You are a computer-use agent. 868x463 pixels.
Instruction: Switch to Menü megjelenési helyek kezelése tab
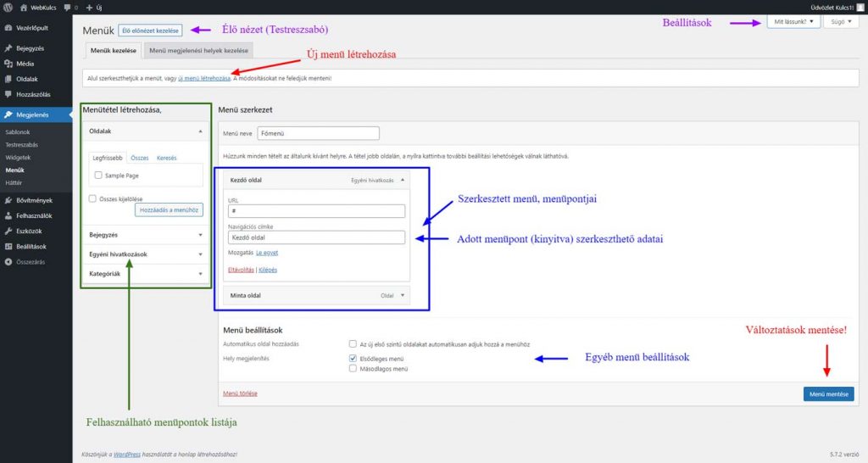pyautogui.click(x=198, y=50)
